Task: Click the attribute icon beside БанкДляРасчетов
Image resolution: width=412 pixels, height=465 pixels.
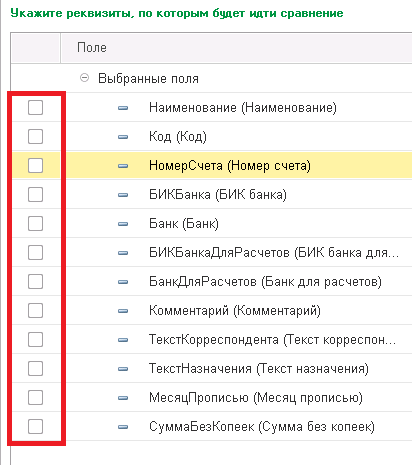Action: click(123, 282)
